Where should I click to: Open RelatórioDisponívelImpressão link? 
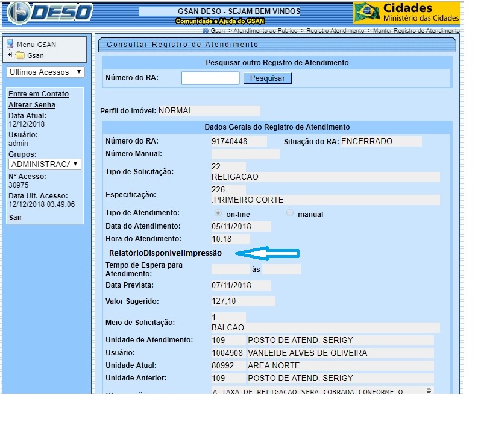[x=165, y=253]
